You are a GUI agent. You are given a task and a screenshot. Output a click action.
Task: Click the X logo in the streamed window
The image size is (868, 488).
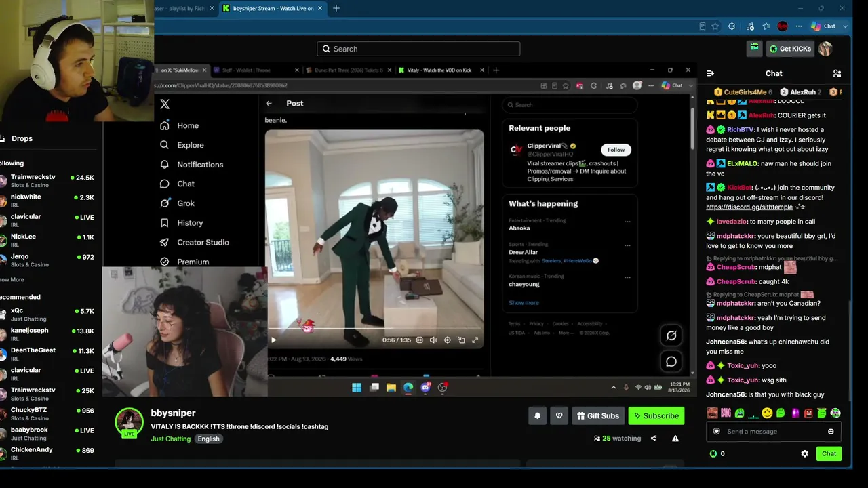point(165,104)
